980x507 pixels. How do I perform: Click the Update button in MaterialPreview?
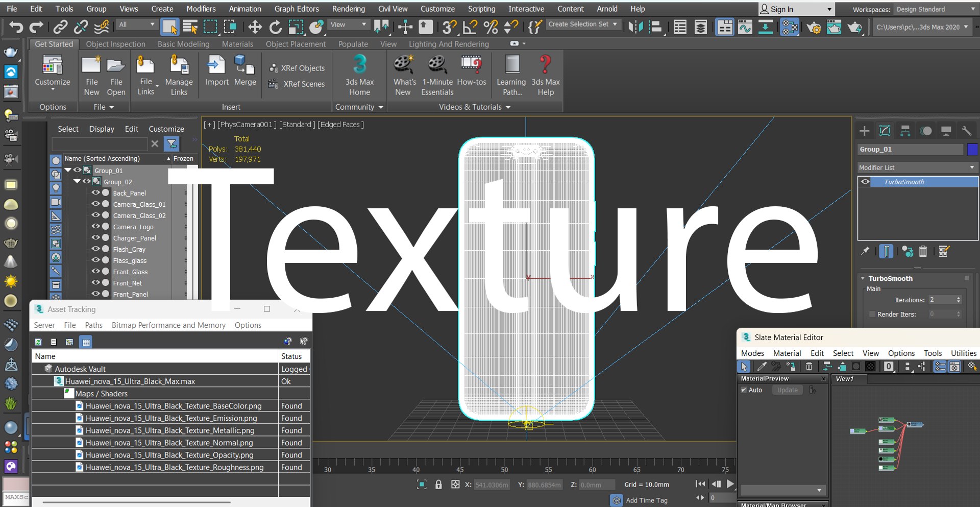click(x=787, y=390)
